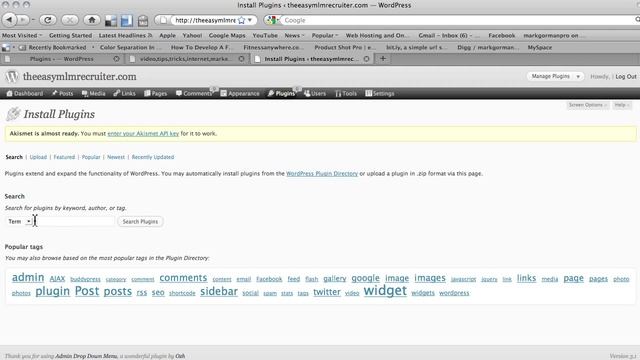Open the Pages menu

(x=156, y=93)
